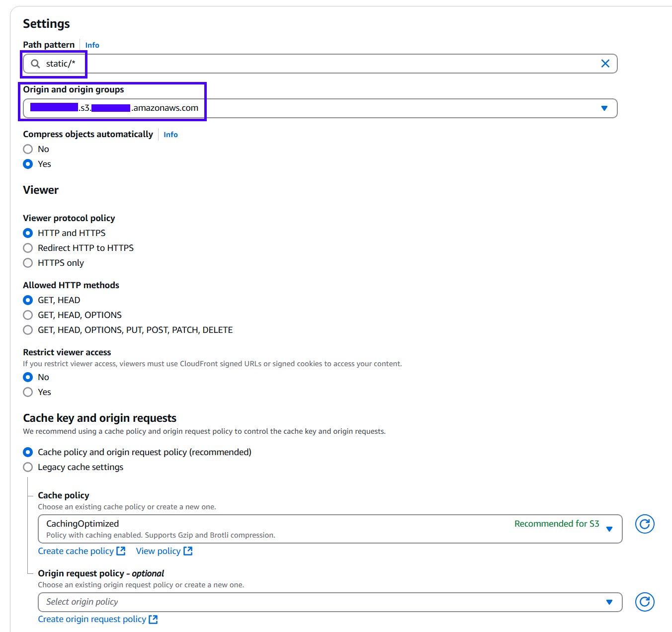Clear the path pattern with X icon
This screenshot has height=632, width=672.
(605, 64)
